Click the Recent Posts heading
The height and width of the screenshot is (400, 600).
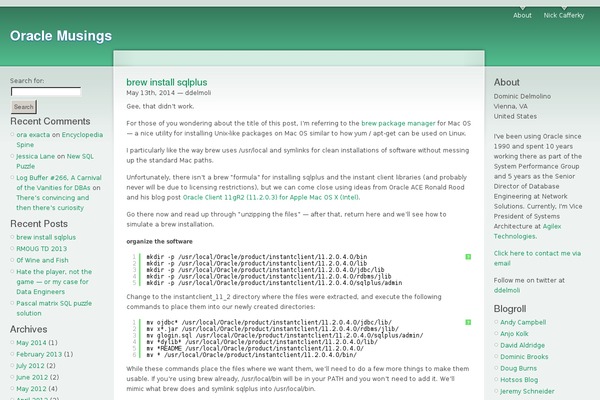pyautogui.click(x=39, y=224)
